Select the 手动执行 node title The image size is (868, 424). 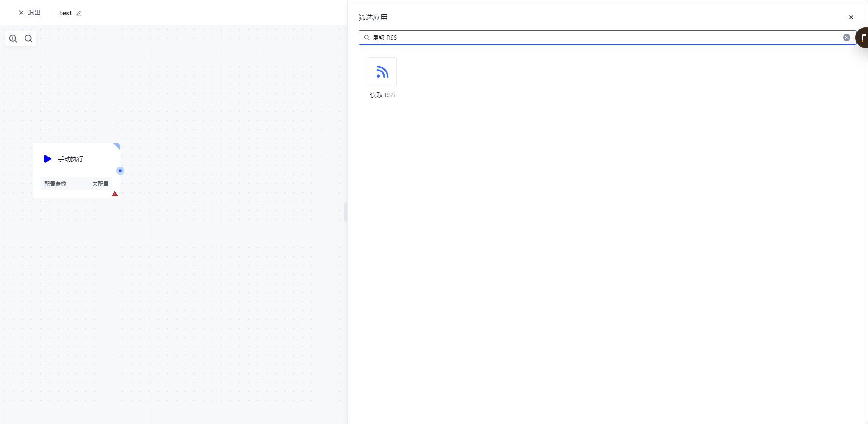point(71,159)
